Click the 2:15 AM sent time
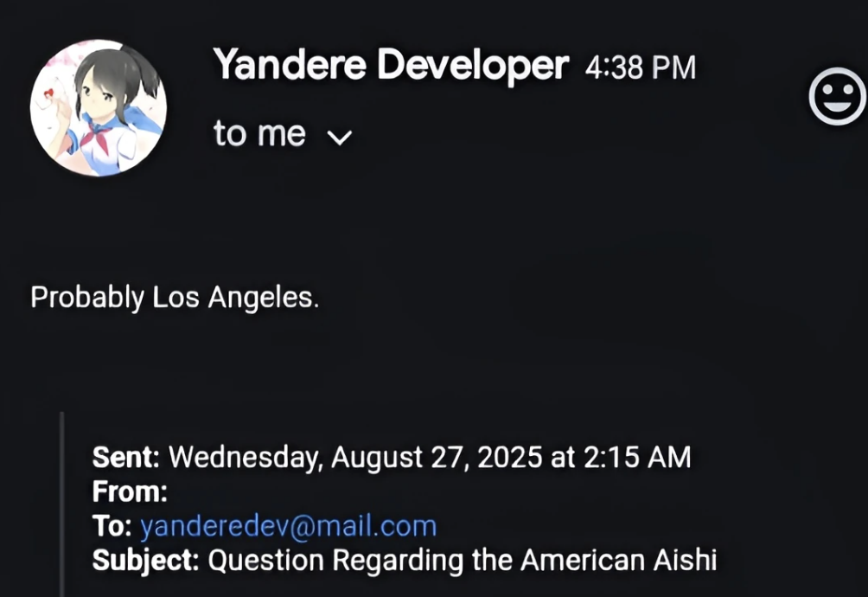 pyautogui.click(x=636, y=457)
